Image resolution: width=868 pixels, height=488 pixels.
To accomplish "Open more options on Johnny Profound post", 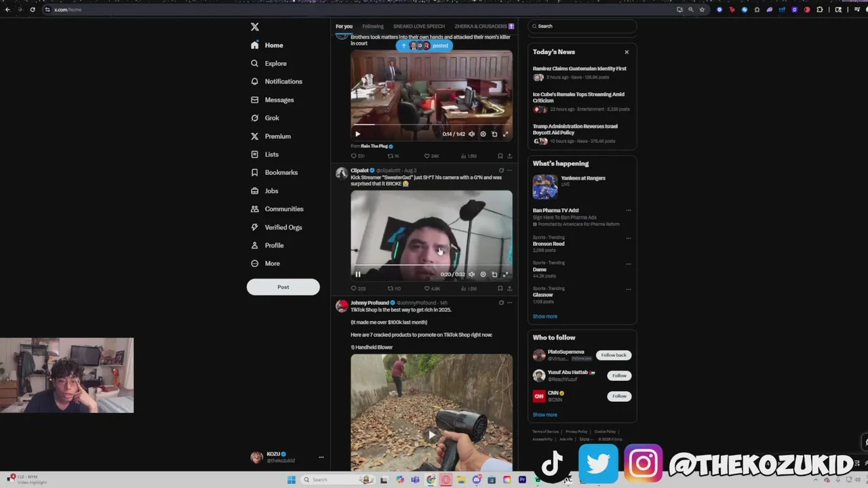I will point(510,303).
